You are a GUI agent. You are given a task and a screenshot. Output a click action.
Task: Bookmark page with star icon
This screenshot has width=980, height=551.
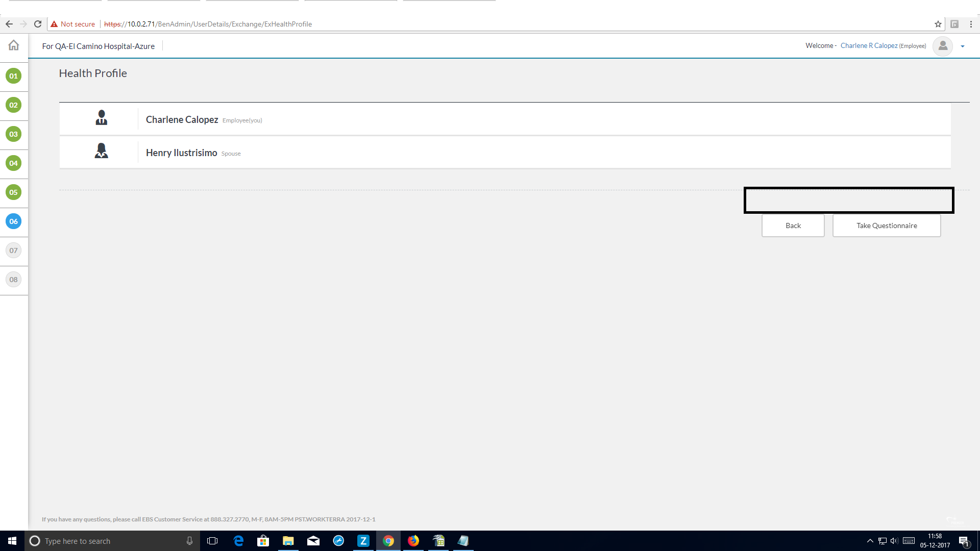coord(938,24)
